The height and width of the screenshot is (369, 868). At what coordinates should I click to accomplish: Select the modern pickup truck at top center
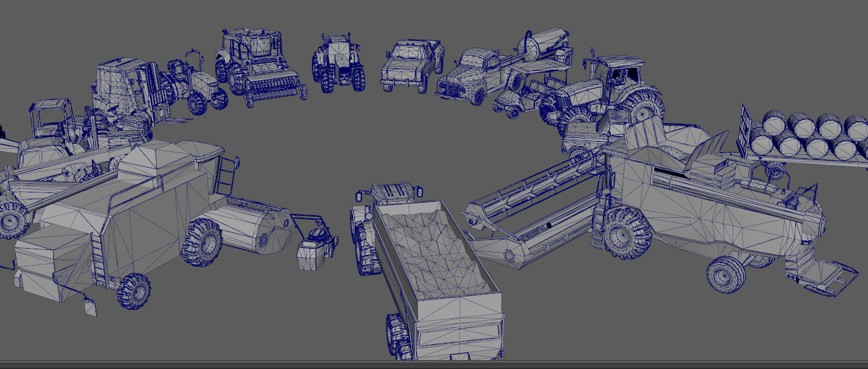[x=412, y=66]
